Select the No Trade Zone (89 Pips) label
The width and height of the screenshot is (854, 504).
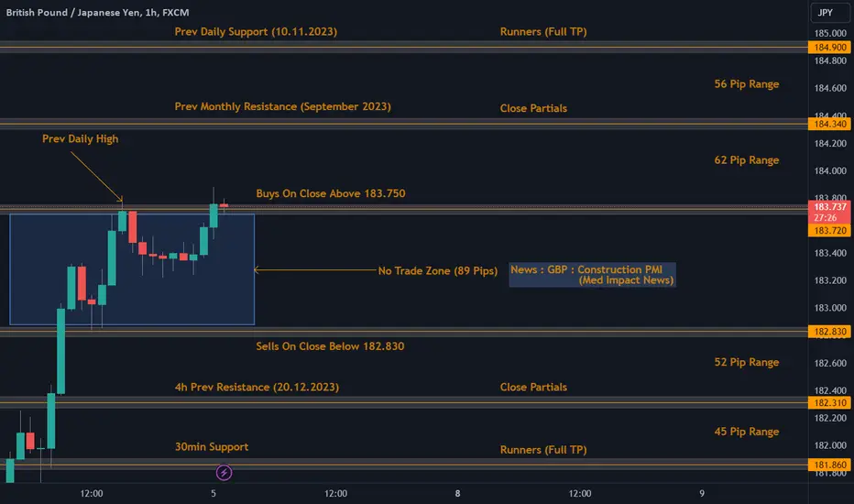[x=438, y=271]
